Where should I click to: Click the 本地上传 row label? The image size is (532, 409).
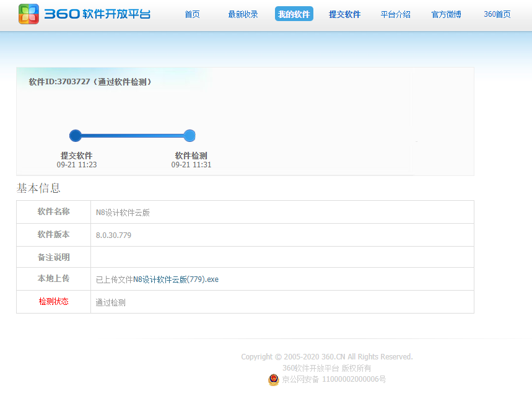point(54,279)
